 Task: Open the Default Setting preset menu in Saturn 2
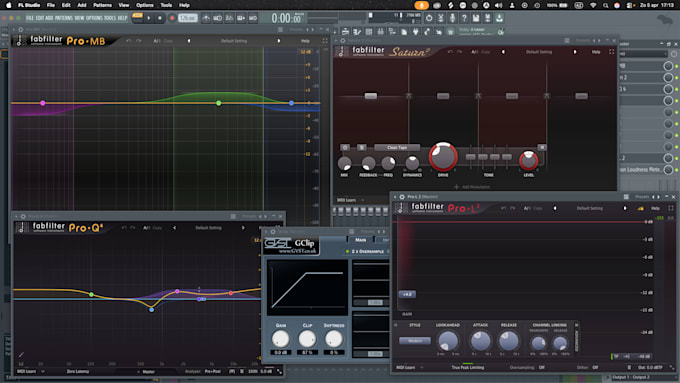(x=539, y=52)
